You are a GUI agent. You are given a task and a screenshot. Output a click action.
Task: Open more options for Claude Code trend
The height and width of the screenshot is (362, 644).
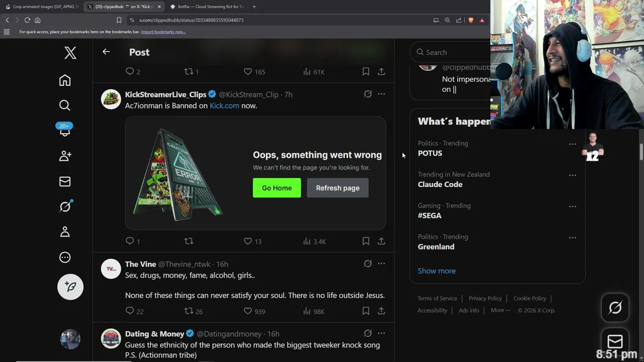[x=573, y=175]
